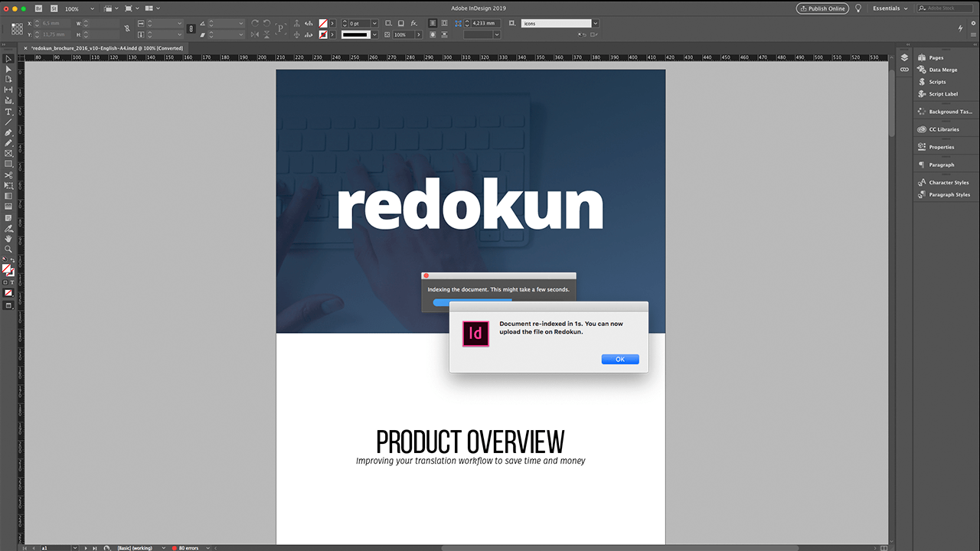Open the Scripts panel
This screenshot has width=980, height=551.
(932, 82)
